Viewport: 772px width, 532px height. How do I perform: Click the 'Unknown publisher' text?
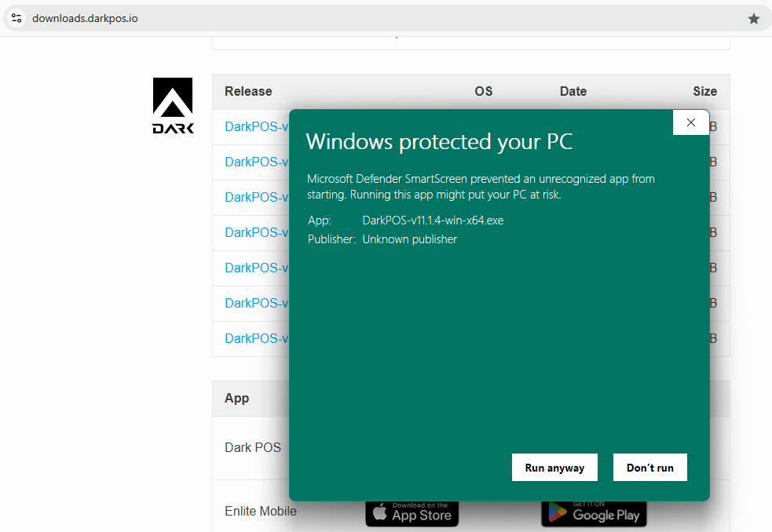click(x=410, y=239)
